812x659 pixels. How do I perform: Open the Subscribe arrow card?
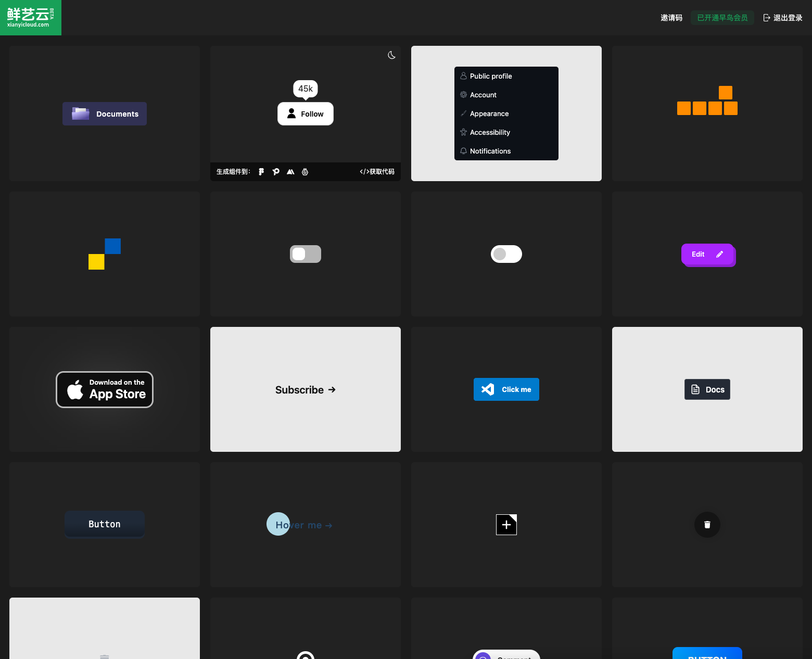(x=306, y=390)
